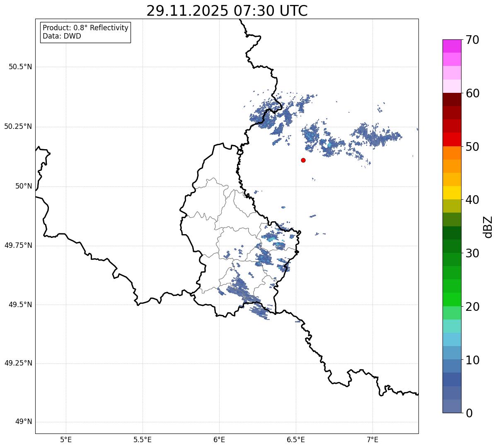Image resolution: width=498 pixels, height=448 pixels.
Task: Click the bottom grey-blue swatch just above 0 dBZ
Action: (452, 406)
